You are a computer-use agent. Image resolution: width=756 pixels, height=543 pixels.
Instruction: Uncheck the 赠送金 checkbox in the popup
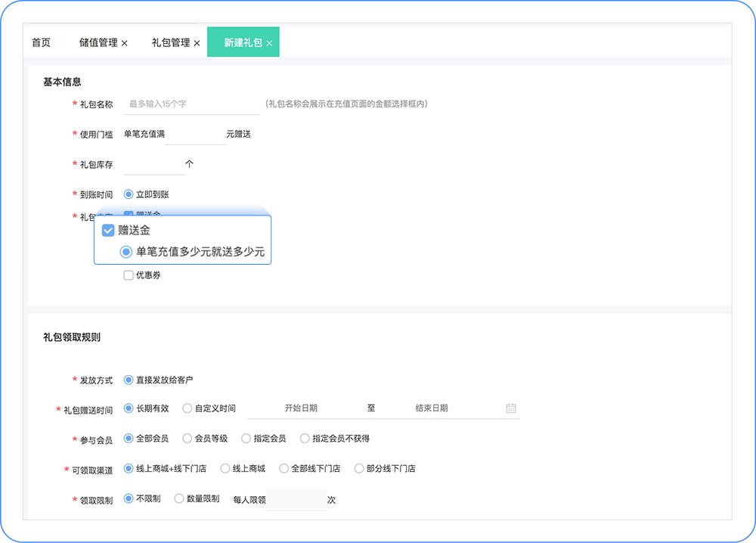pyautogui.click(x=109, y=229)
